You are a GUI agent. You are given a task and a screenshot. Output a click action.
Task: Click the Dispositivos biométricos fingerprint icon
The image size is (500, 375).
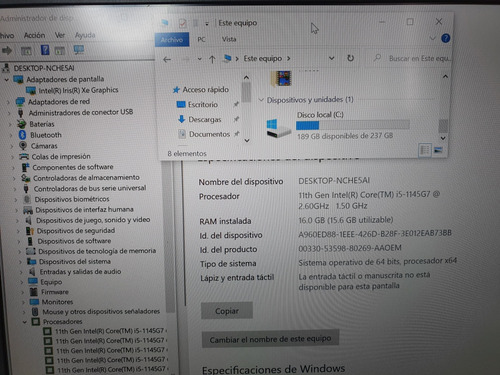(27, 199)
